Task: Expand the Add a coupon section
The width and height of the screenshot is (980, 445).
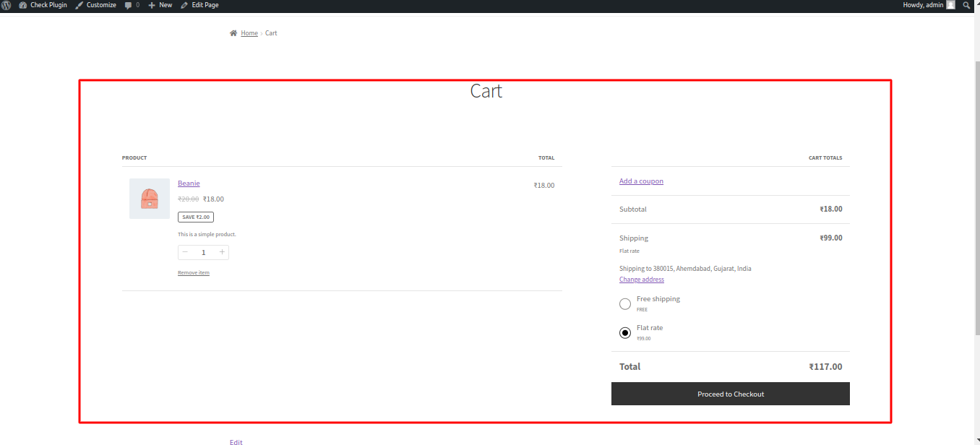Action: (641, 181)
